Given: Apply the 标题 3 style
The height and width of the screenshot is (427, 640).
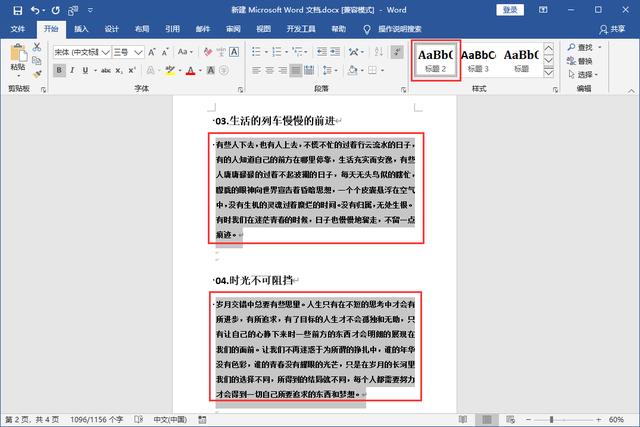Looking at the screenshot, I should pos(478,60).
